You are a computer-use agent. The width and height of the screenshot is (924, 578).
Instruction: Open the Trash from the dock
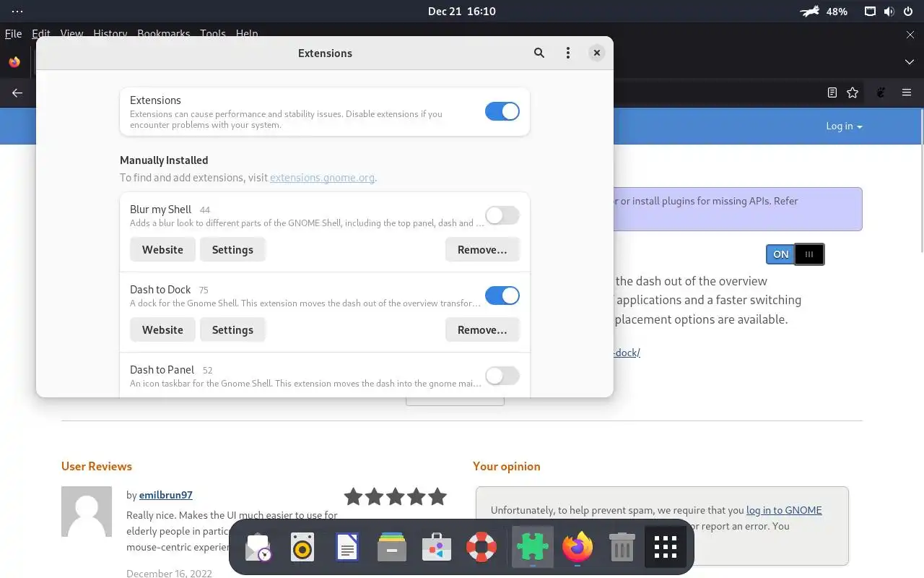tap(622, 548)
